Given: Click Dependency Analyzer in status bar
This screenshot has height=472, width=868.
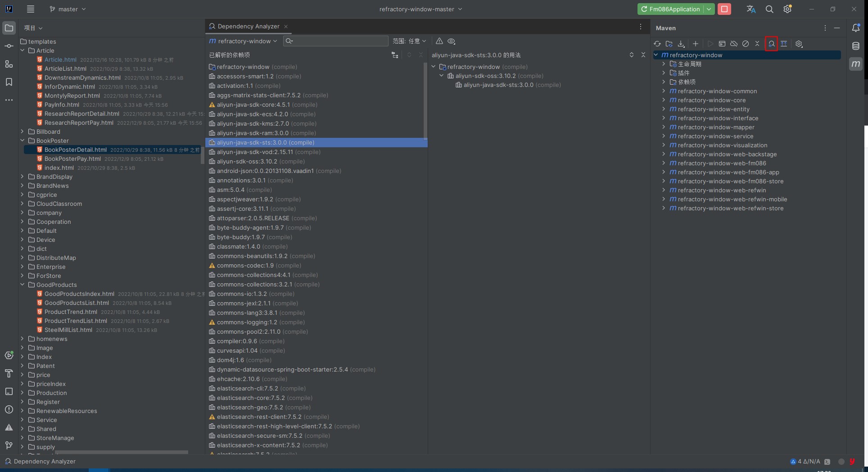Looking at the screenshot, I should point(40,462).
